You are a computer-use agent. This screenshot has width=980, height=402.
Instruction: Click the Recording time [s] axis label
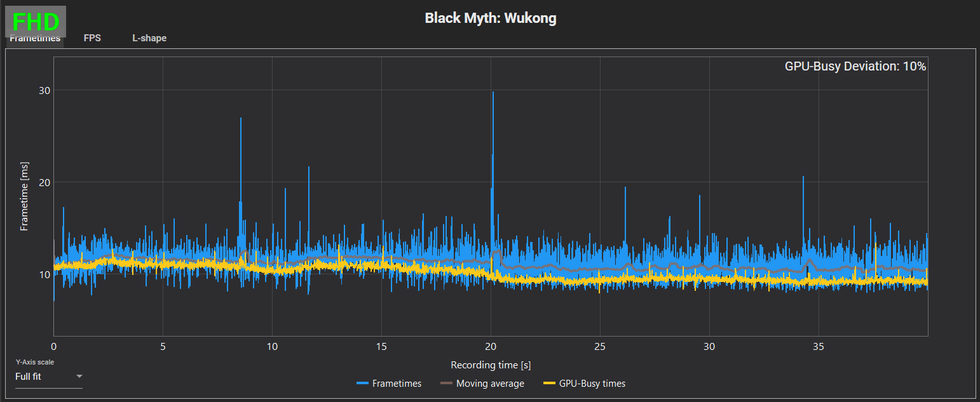(x=491, y=365)
